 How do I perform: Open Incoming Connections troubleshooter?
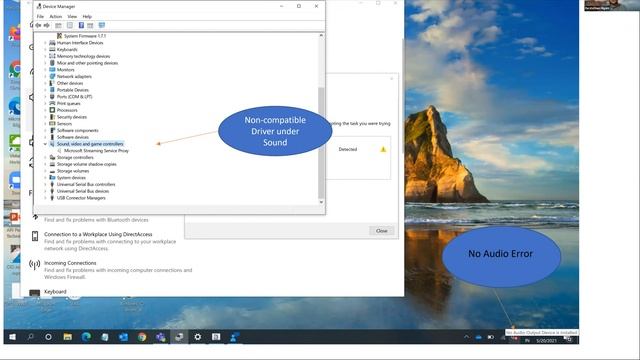point(70,263)
